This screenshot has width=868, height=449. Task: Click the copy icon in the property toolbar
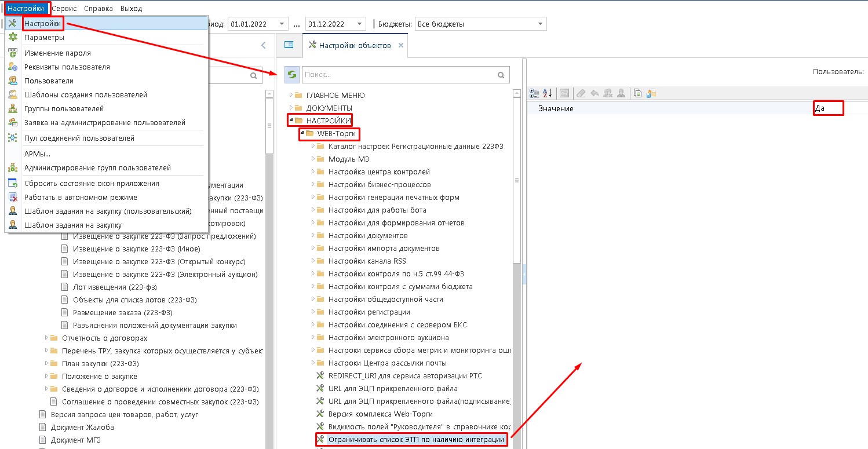coord(638,93)
